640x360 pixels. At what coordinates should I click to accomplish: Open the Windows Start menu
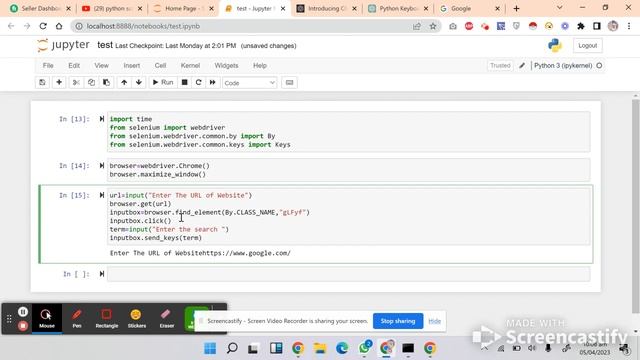[x=210, y=348]
